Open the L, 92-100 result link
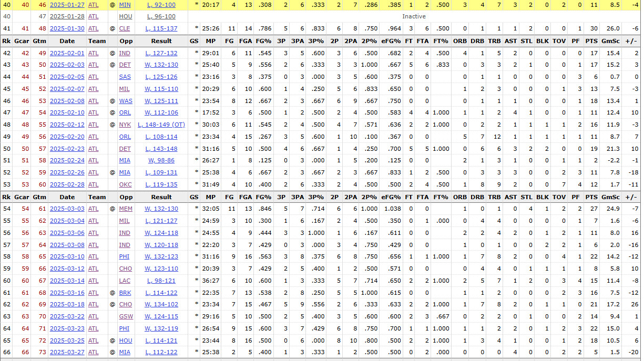This screenshot has width=644, height=361. point(161,5)
